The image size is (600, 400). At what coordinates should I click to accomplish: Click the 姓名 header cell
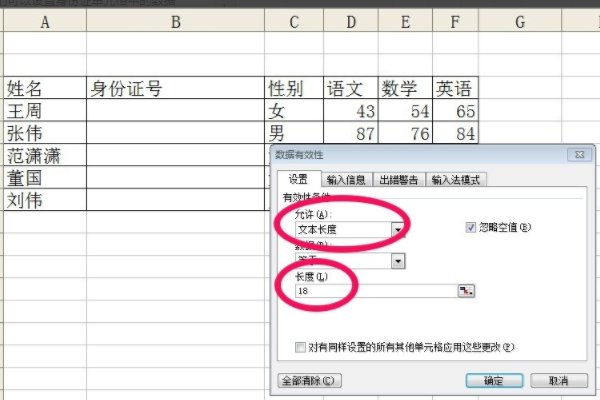pyautogui.click(x=45, y=88)
